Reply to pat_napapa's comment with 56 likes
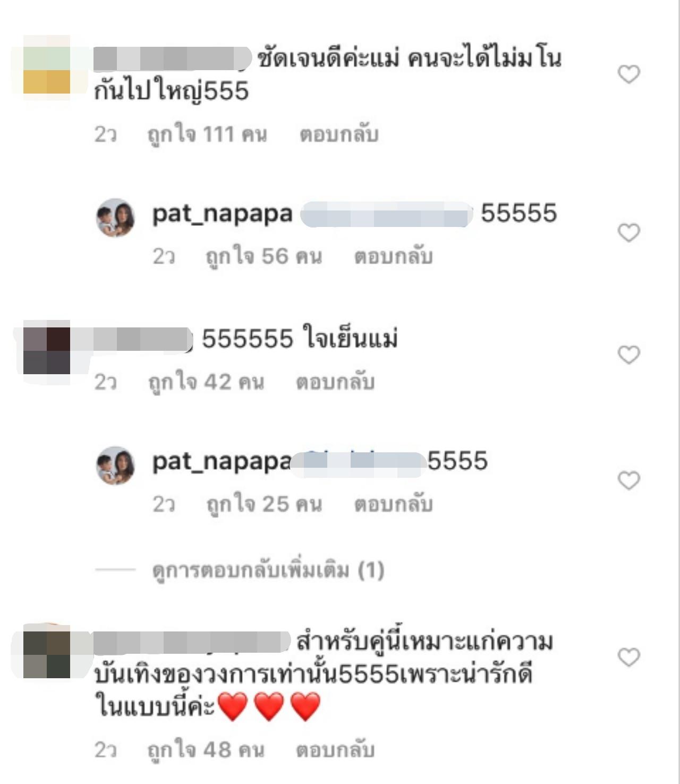680x784 pixels. tap(394, 256)
